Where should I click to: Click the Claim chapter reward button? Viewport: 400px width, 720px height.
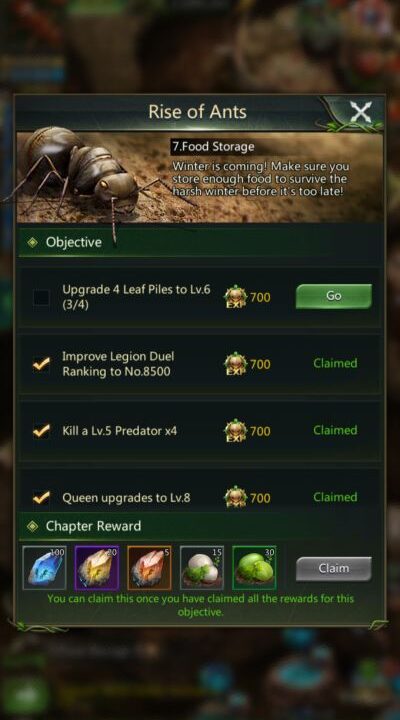pyautogui.click(x=334, y=568)
